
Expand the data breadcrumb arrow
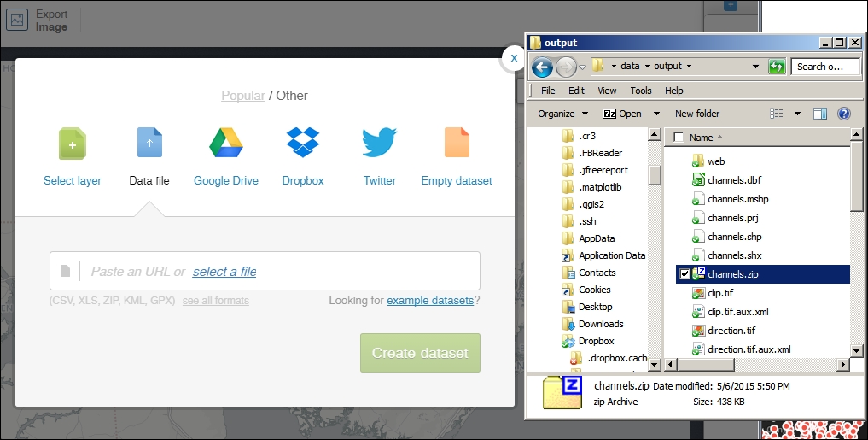pos(647,67)
